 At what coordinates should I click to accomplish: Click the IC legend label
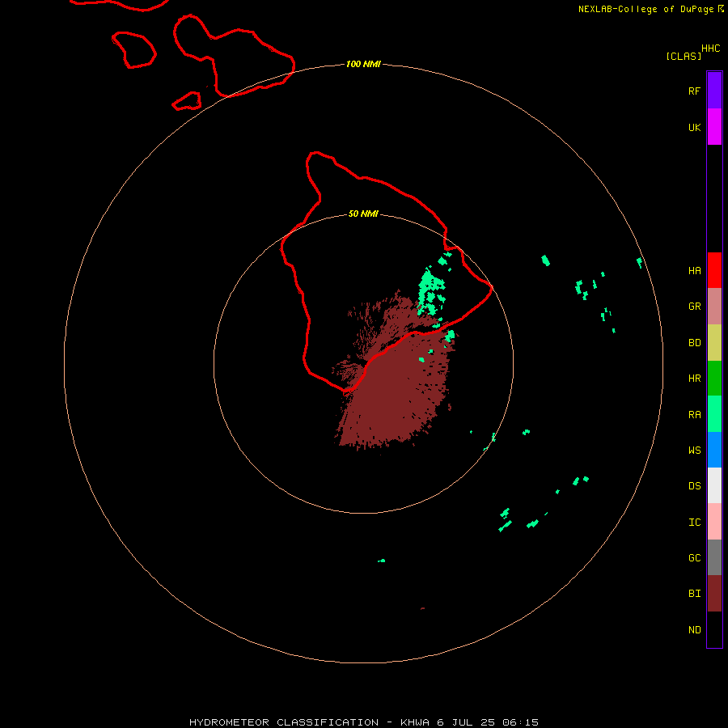694,523
